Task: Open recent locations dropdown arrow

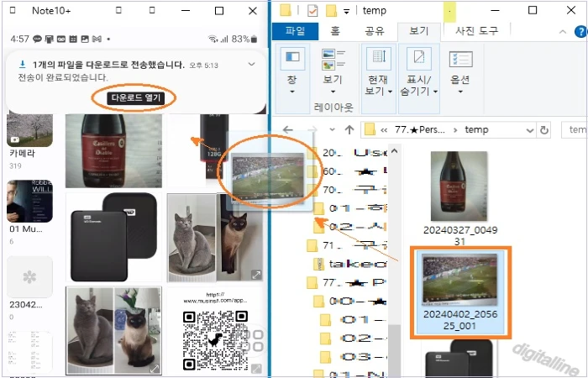Action: pos(332,129)
